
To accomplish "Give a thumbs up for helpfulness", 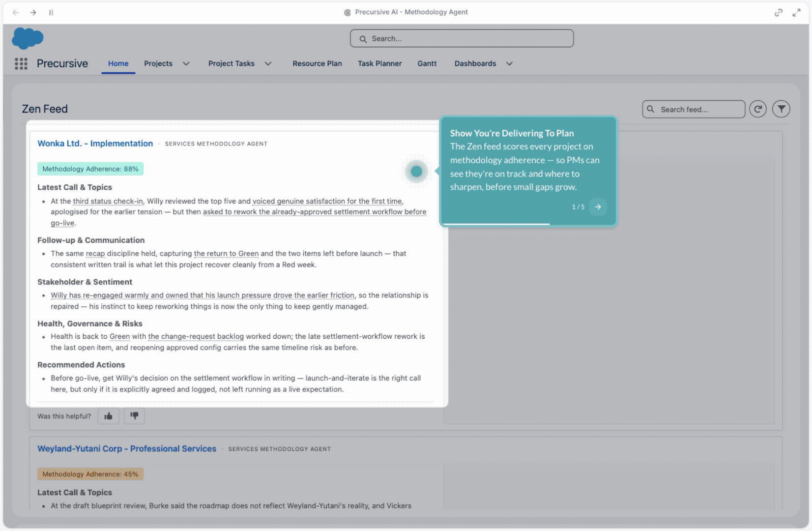I will [x=109, y=416].
